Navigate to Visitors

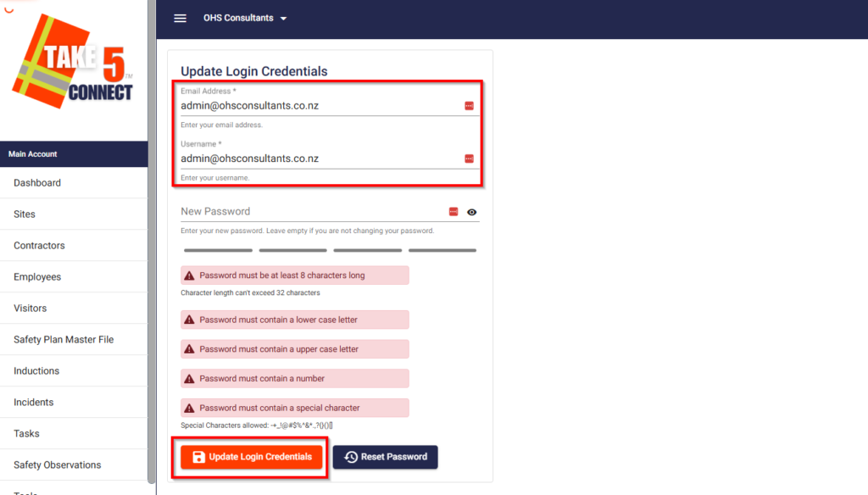(74, 308)
